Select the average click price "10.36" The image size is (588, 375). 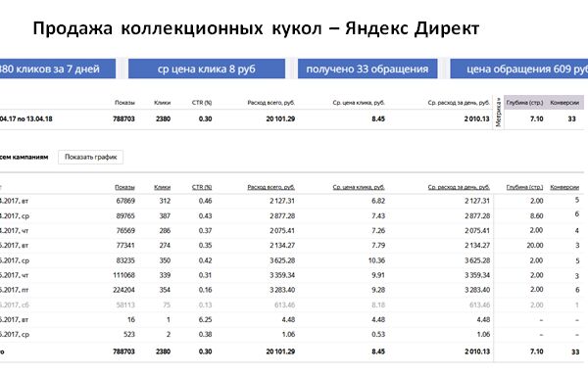pyautogui.click(x=376, y=260)
